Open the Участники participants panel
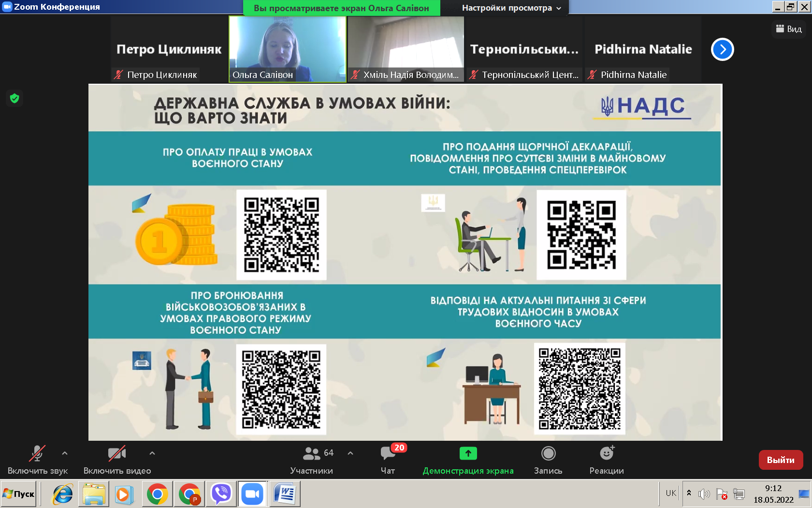Viewport: 812px width, 508px height. click(312, 460)
